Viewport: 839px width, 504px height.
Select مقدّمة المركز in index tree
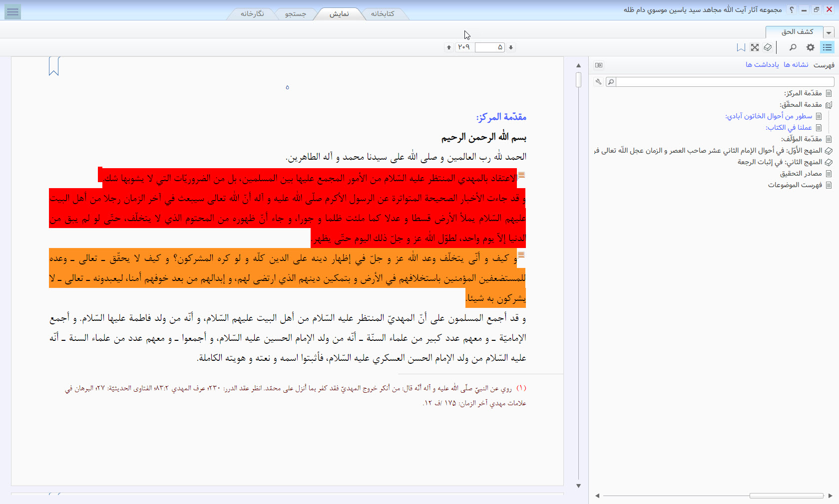click(x=803, y=93)
